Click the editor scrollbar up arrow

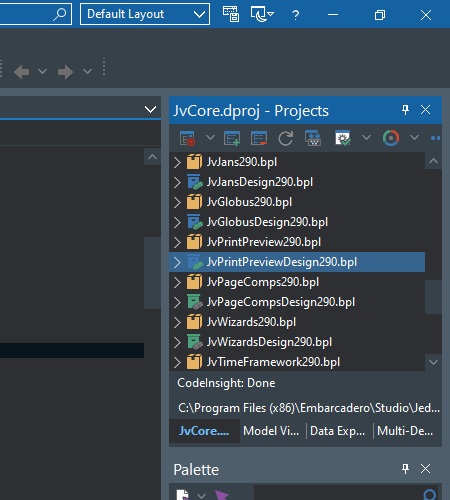(x=152, y=157)
